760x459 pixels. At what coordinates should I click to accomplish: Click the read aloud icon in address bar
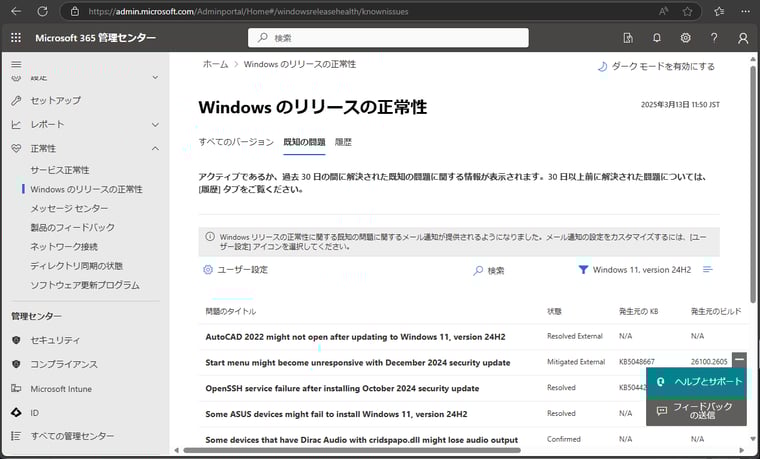[664, 11]
